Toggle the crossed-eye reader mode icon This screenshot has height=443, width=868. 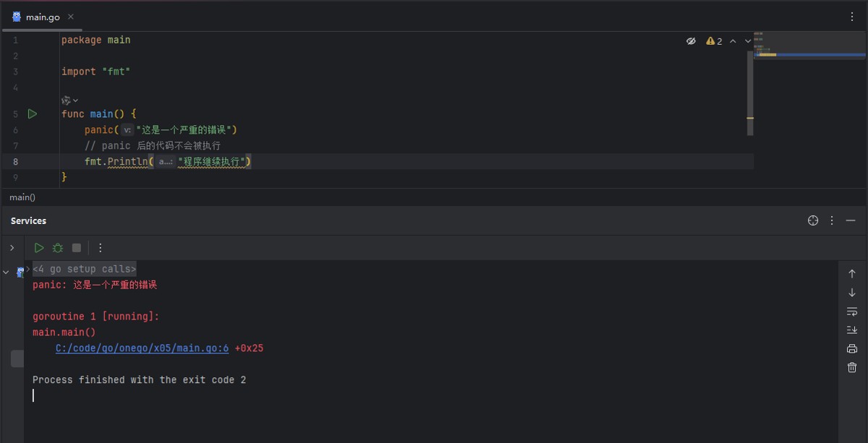pyautogui.click(x=691, y=41)
